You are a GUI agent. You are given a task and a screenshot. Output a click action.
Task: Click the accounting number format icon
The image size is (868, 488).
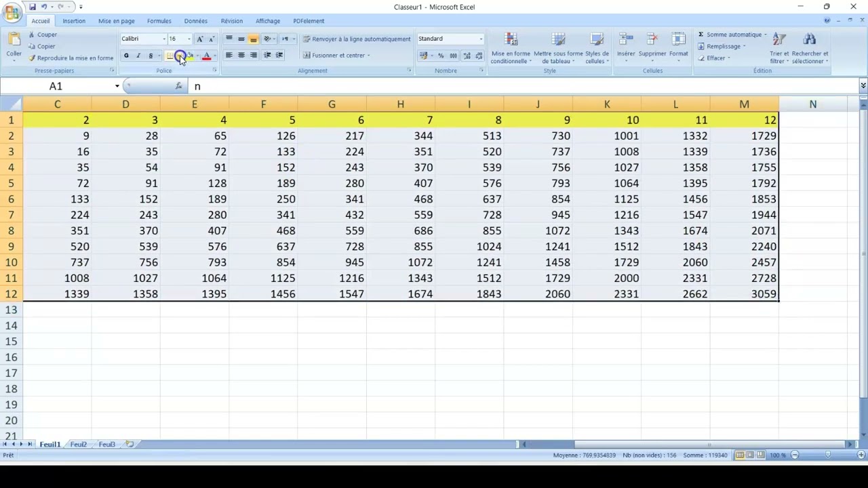click(x=425, y=56)
